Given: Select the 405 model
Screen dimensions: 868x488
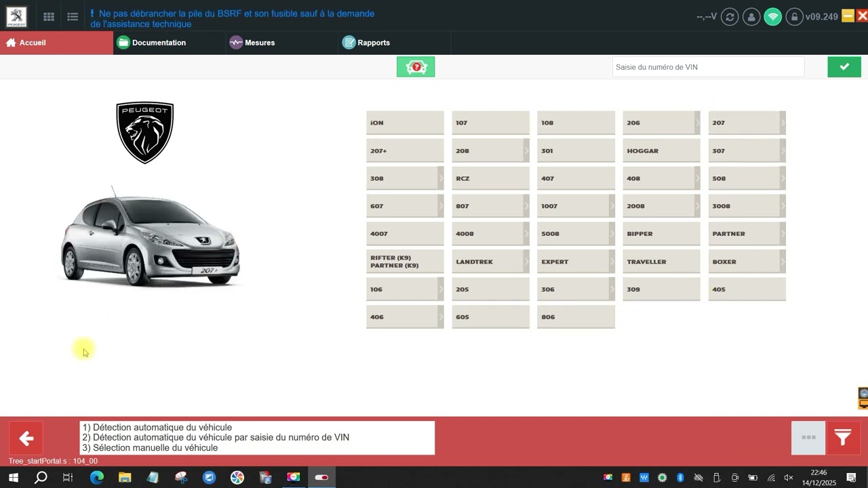Looking at the screenshot, I should click(x=747, y=289).
